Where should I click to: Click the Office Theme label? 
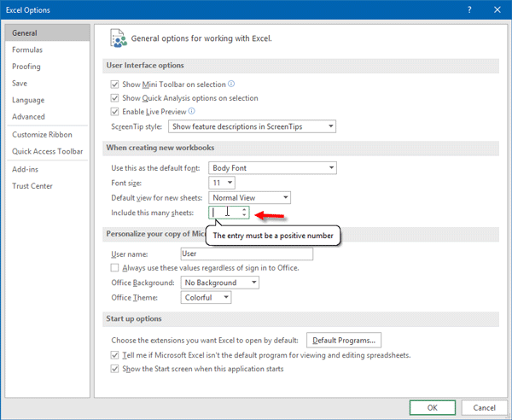point(135,298)
